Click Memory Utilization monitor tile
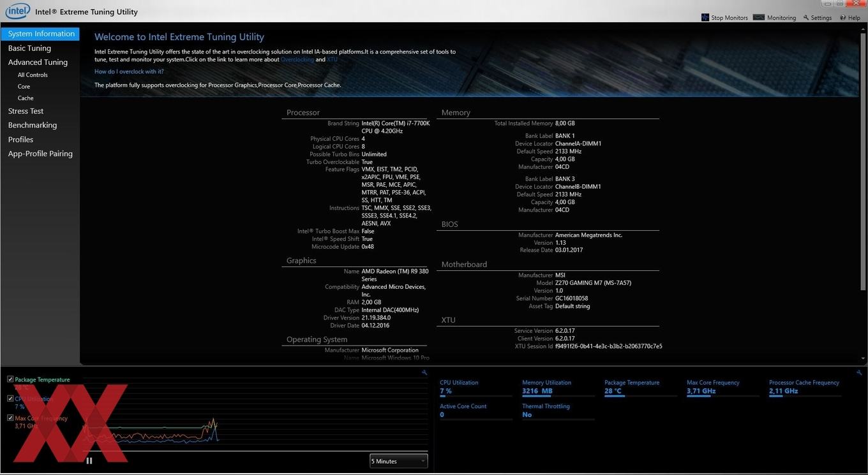 (558, 387)
